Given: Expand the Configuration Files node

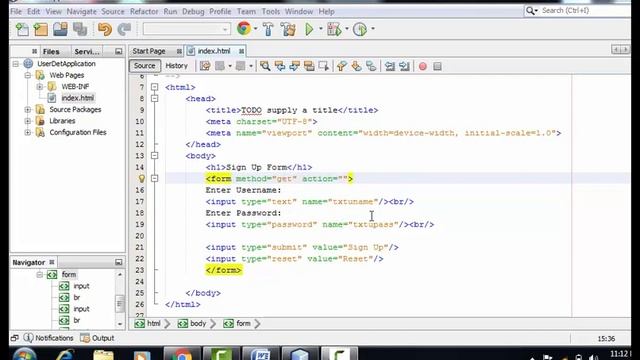Looking at the screenshot, I should (27, 132).
